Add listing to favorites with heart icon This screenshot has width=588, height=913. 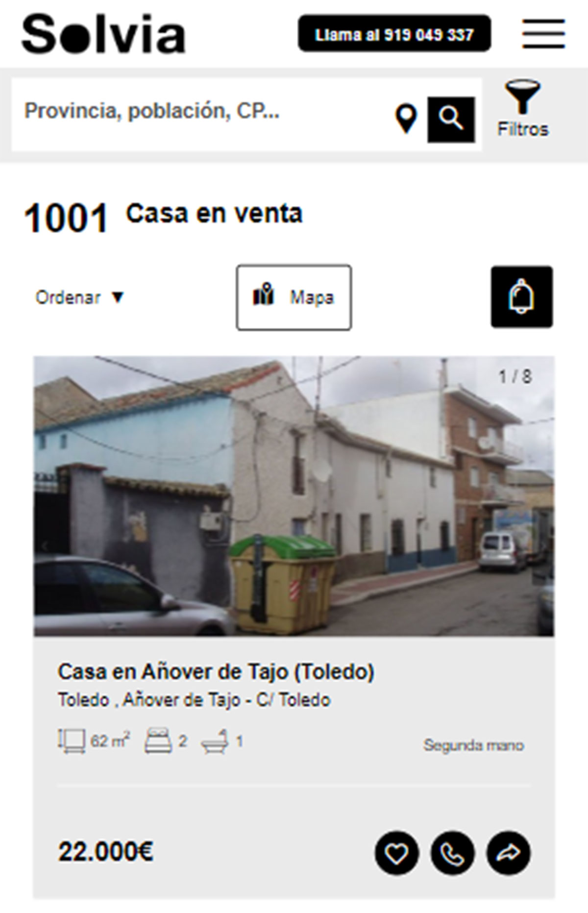point(397,853)
